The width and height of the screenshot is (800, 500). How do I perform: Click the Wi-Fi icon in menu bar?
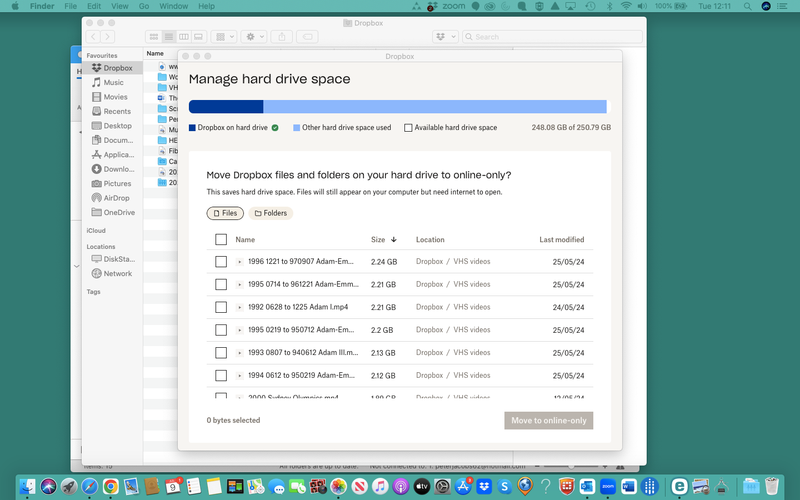626,6
